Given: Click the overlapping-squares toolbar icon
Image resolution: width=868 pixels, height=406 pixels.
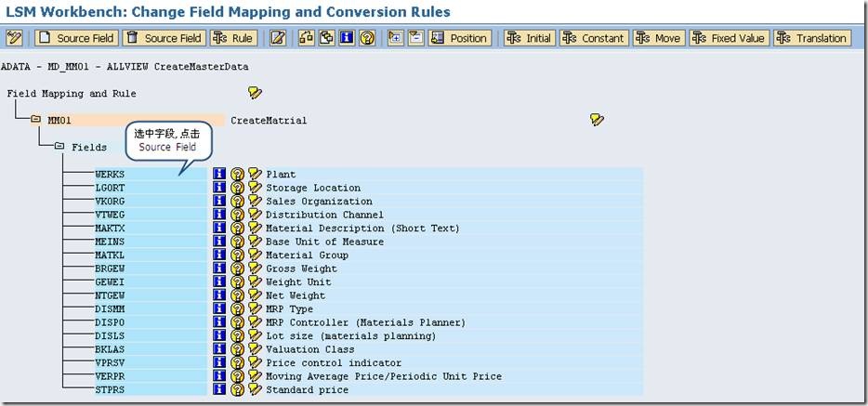Looking at the screenshot, I should click(x=326, y=38).
